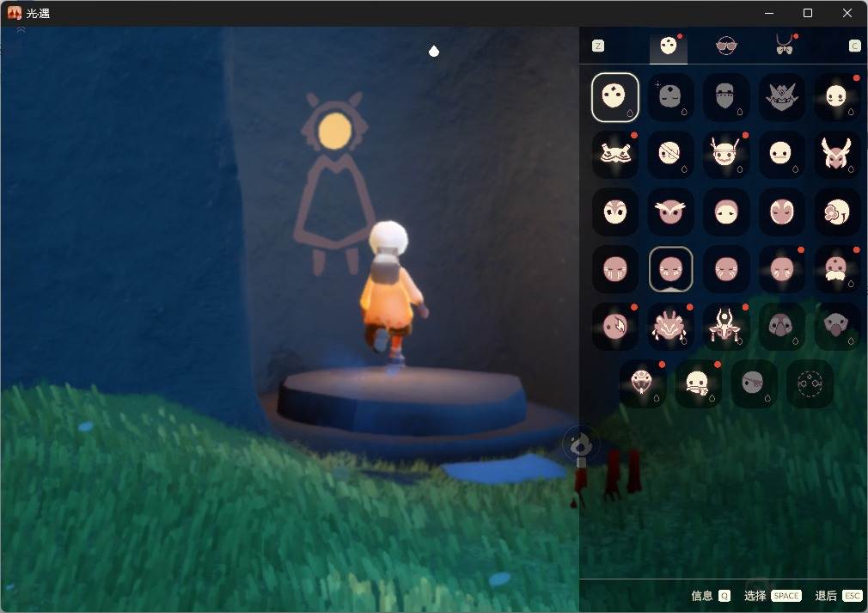Choose the gray stitched helmet mask
868x613 pixels.
tap(725, 97)
